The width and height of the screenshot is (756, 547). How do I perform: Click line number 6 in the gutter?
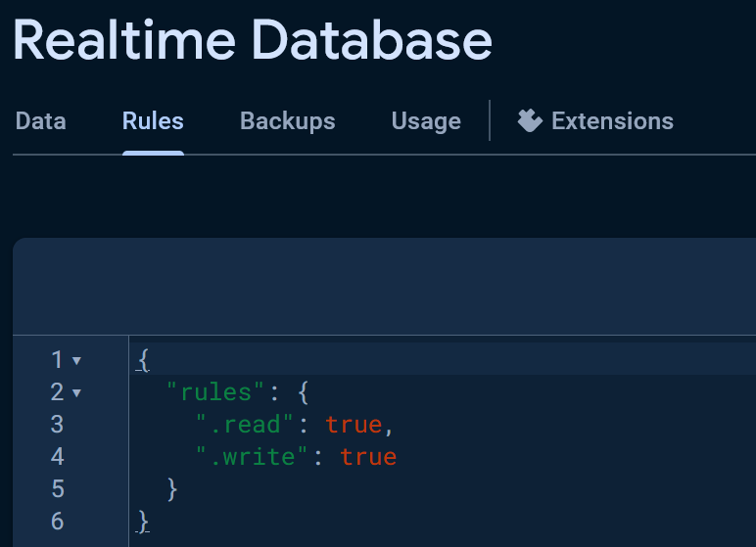coord(58,521)
